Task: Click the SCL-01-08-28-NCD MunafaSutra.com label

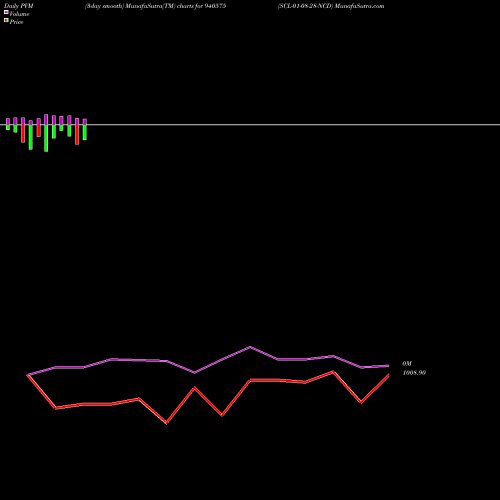Action: coord(331,6)
